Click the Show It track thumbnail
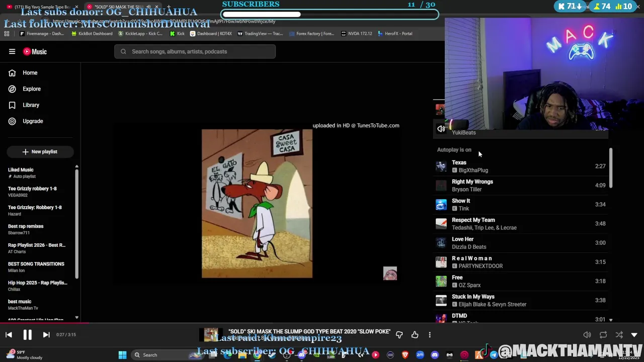This screenshot has height=362, width=644. tap(441, 205)
